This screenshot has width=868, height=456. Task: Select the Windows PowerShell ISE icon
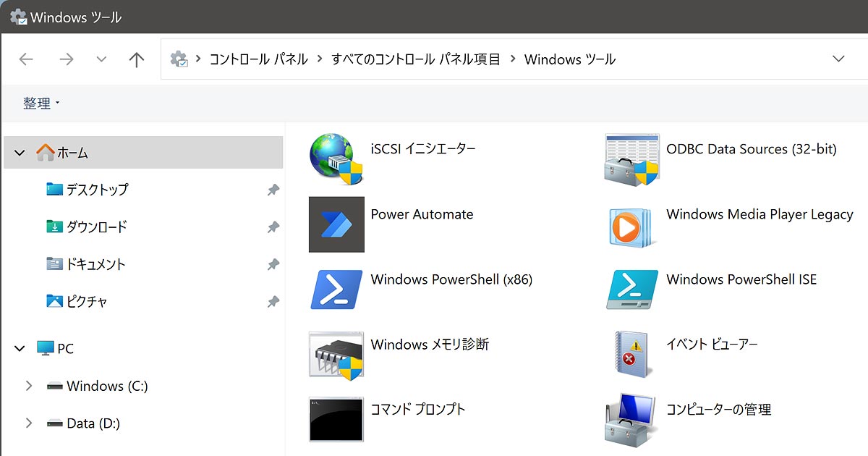(632, 290)
